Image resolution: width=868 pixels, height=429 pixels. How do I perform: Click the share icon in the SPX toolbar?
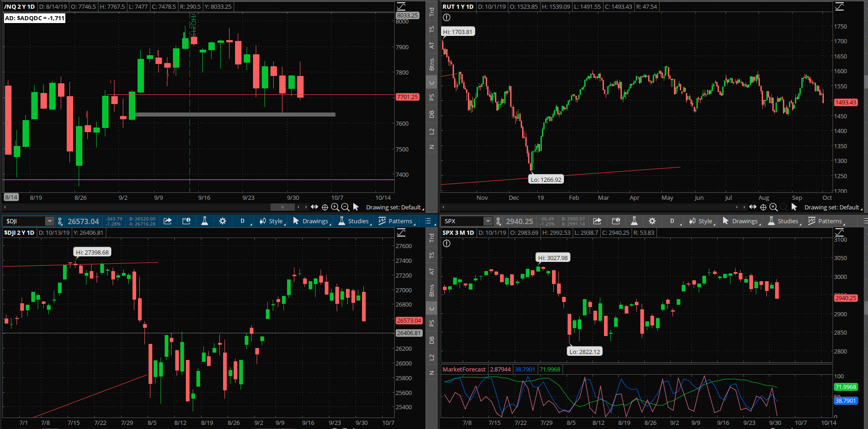point(597,221)
